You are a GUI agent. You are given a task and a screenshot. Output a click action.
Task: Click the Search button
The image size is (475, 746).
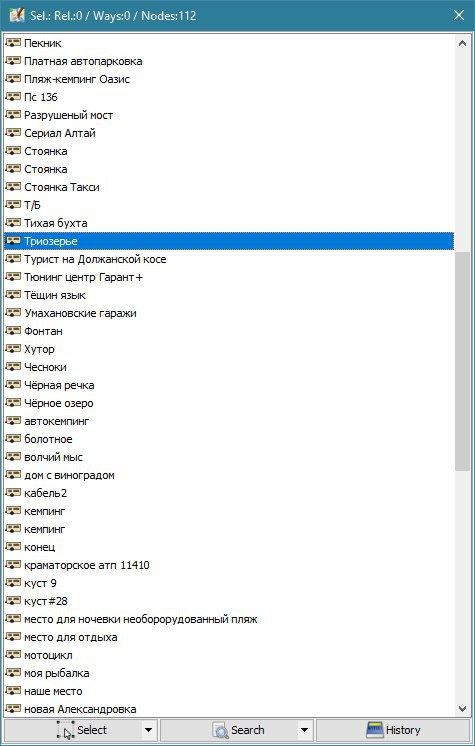(x=229, y=730)
